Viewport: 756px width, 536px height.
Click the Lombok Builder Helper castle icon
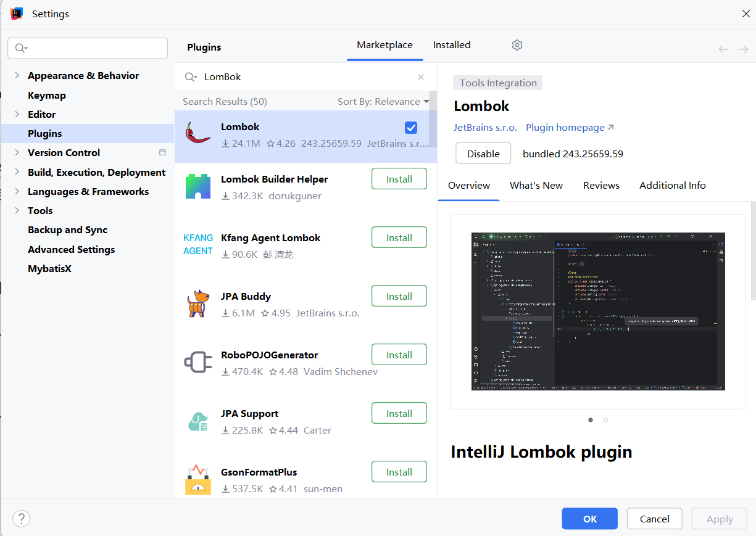click(198, 186)
